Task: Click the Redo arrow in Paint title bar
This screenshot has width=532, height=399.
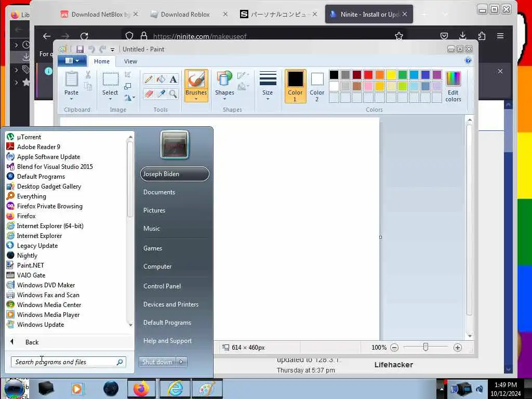Action: pyautogui.click(x=102, y=49)
